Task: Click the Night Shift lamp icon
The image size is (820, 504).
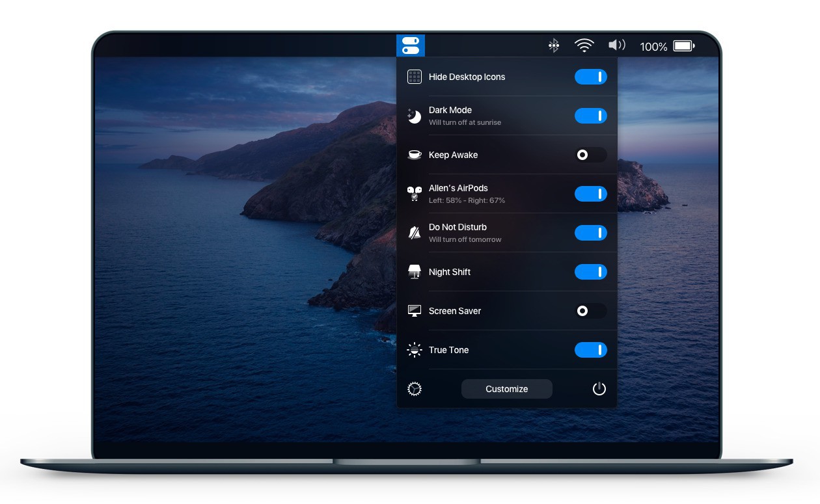Action: (x=415, y=272)
